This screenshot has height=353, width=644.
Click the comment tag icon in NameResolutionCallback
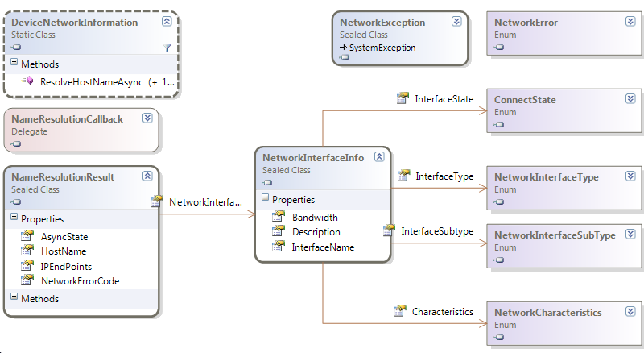click(16, 144)
